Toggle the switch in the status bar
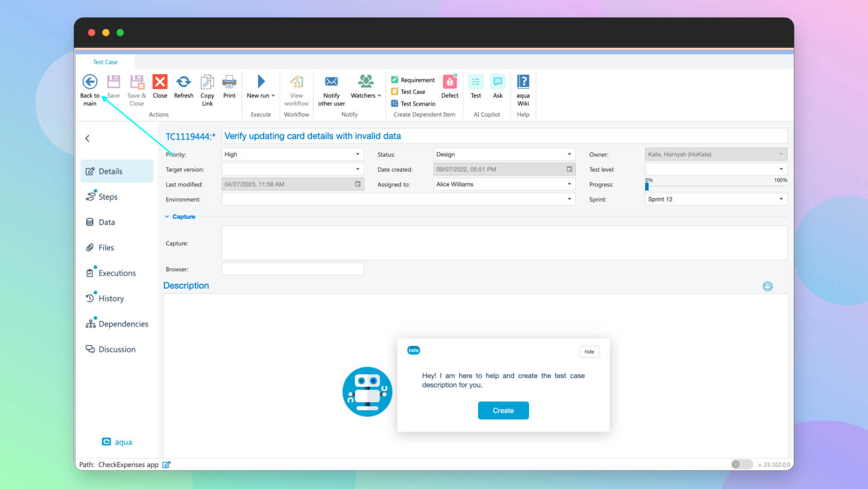 (741, 464)
